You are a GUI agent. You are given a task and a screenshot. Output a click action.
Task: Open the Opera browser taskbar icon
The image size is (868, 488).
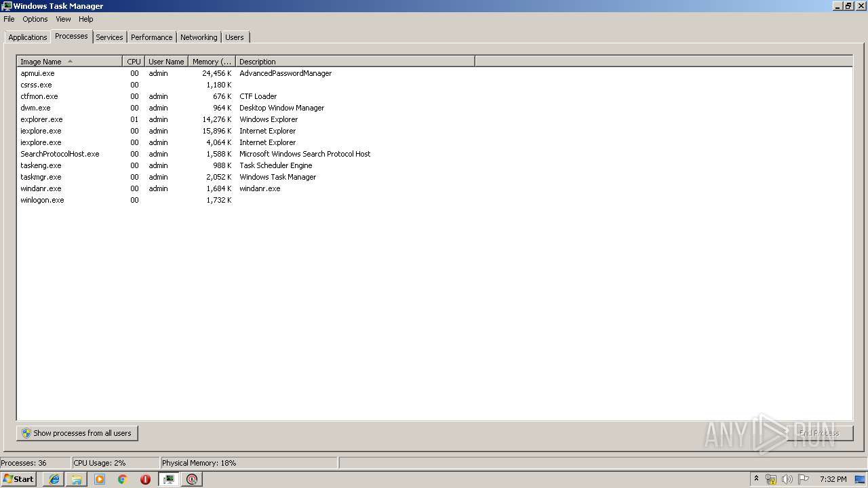145,479
